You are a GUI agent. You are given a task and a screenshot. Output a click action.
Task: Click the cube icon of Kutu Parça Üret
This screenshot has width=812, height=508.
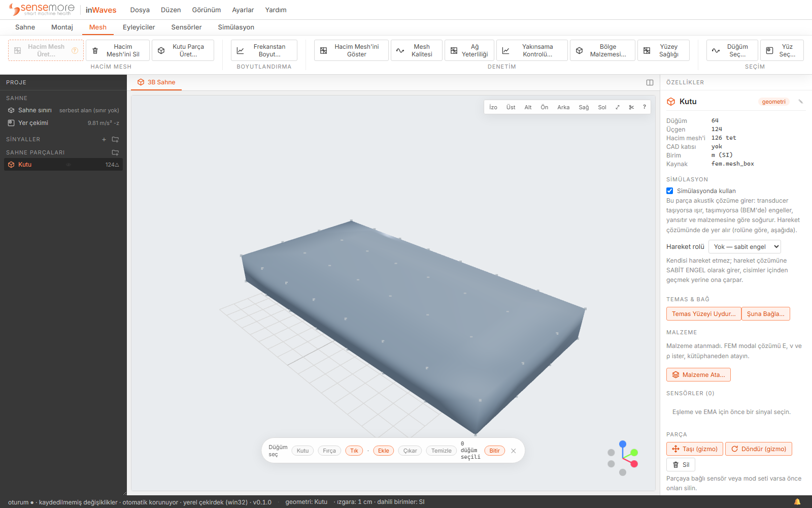(x=161, y=50)
